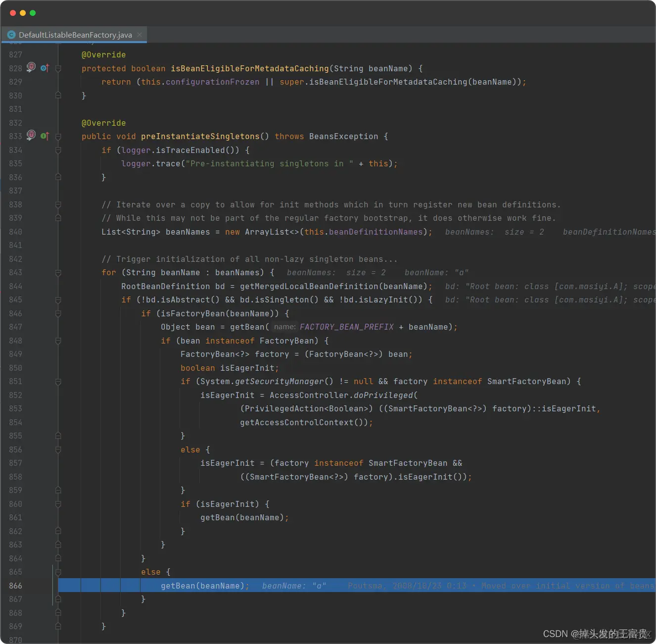Click the configurationFrozen field on line 829
This screenshot has width=656, height=644.
point(213,82)
